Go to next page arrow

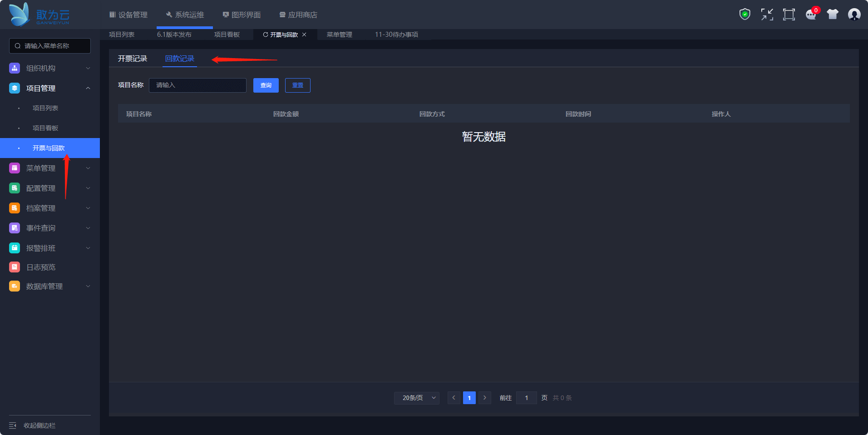[x=485, y=398]
